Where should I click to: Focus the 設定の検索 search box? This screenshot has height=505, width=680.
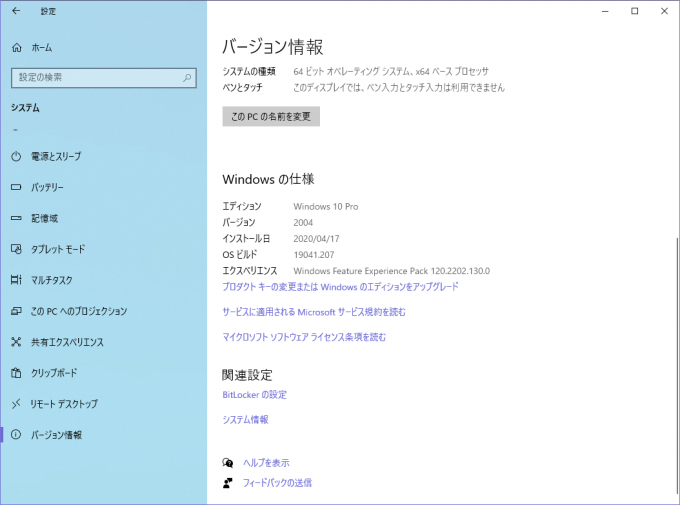(x=104, y=78)
